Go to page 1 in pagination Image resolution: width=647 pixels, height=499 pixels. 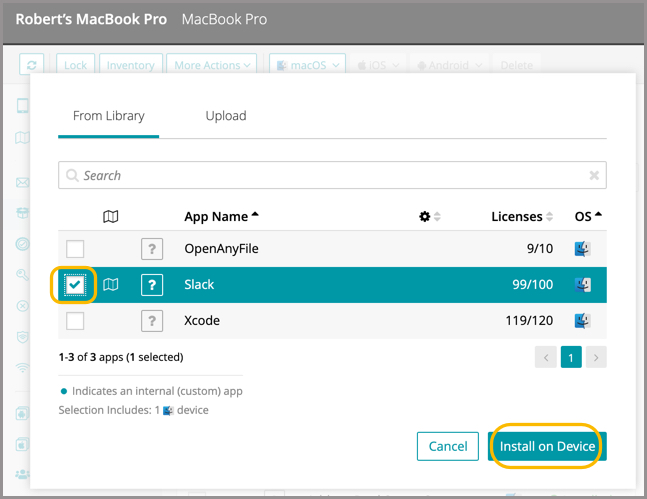click(x=571, y=357)
